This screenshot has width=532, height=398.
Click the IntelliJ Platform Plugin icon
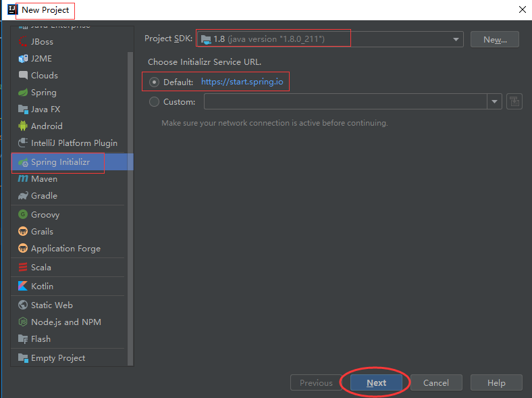point(23,143)
